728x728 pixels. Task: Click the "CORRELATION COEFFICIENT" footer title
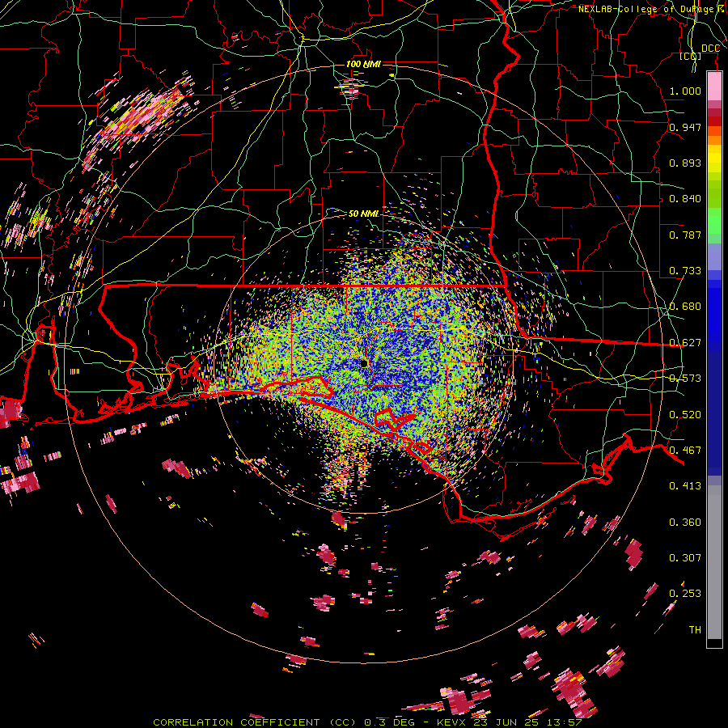coord(236,722)
